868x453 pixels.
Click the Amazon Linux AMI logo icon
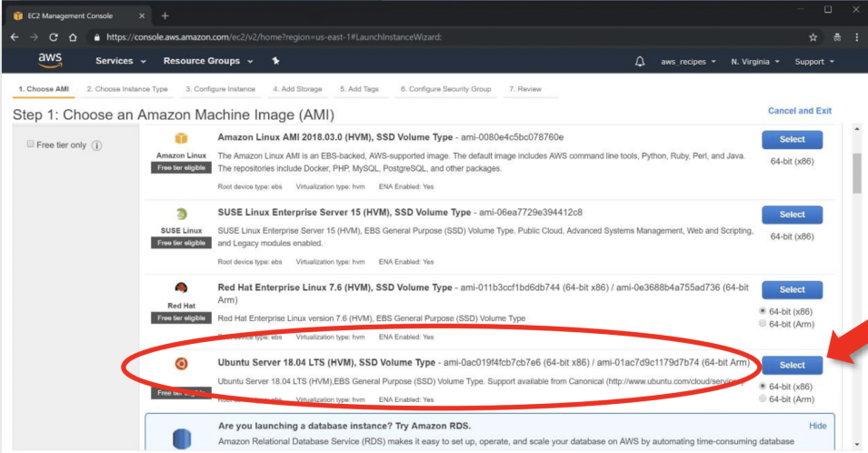tap(181, 138)
